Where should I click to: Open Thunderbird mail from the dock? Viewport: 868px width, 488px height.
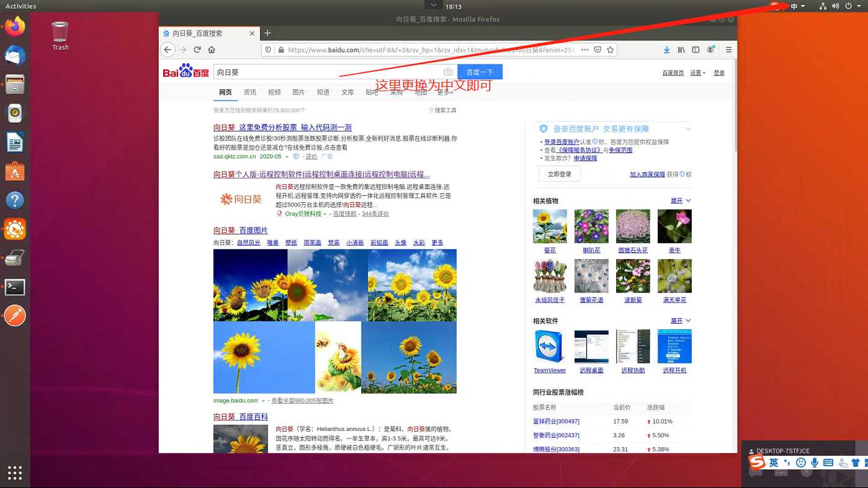click(15, 55)
